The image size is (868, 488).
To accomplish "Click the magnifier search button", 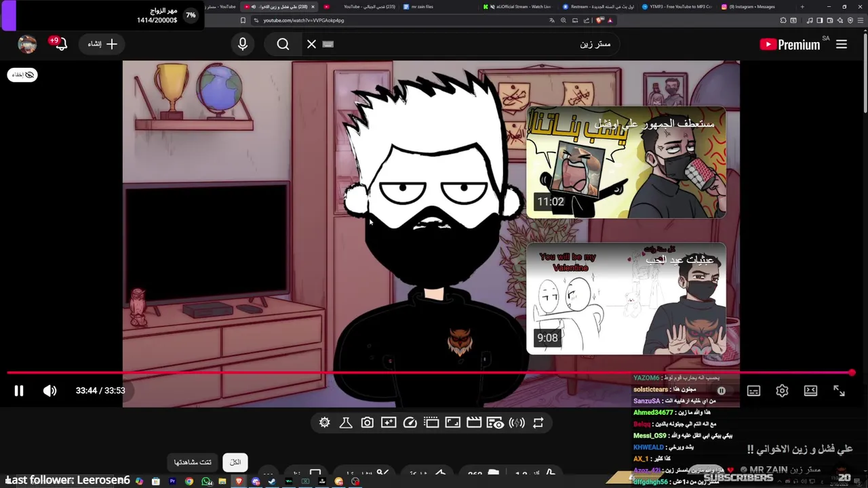I will tap(283, 44).
